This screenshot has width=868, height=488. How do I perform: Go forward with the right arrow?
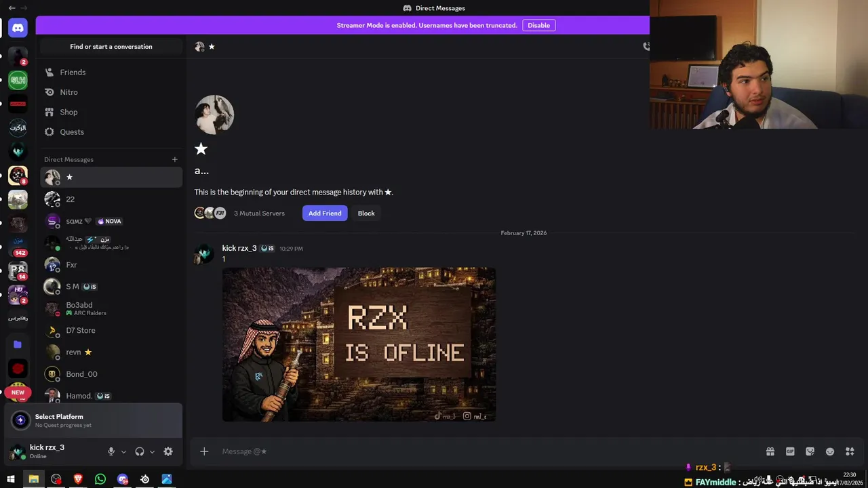(25, 8)
